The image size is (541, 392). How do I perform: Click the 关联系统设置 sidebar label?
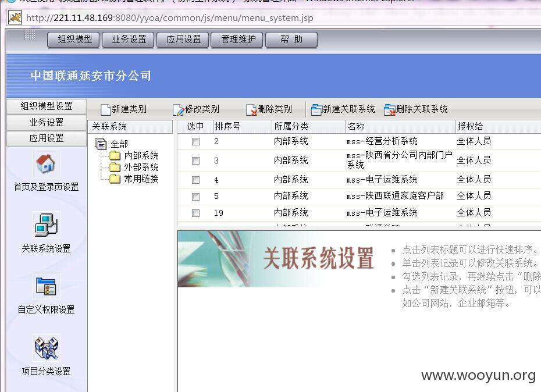click(46, 248)
